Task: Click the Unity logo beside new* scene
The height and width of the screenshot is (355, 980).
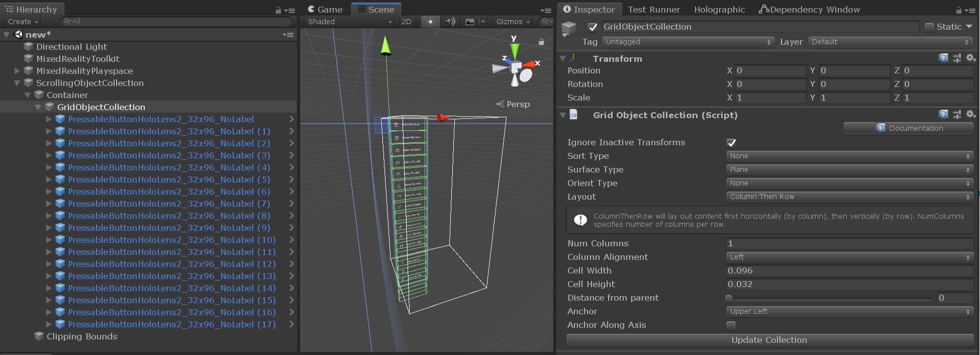Action: click(19, 34)
